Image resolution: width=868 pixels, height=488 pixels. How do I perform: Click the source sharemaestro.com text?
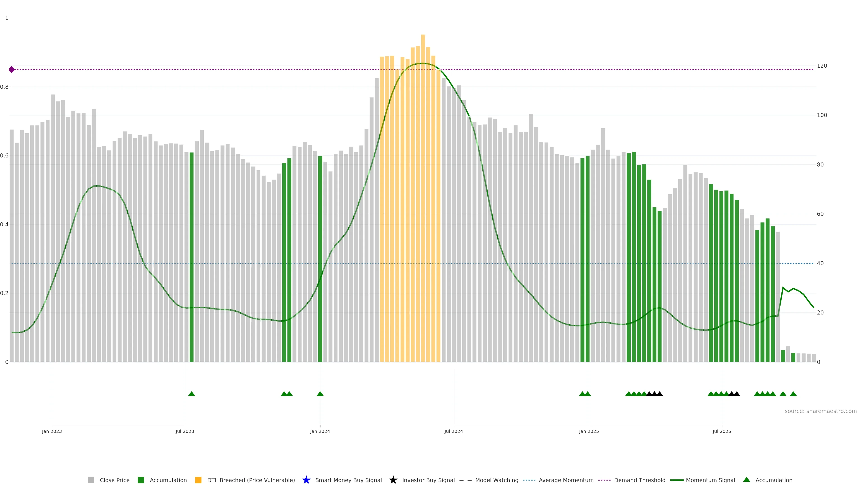821,411
